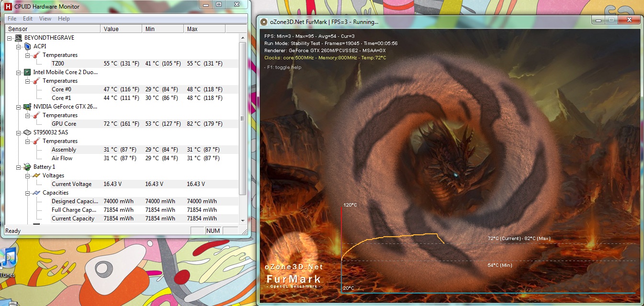Click the Current Voltage value 16.43 V
The width and height of the screenshot is (644, 306).
pyautogui.click(x=113, y=184)
